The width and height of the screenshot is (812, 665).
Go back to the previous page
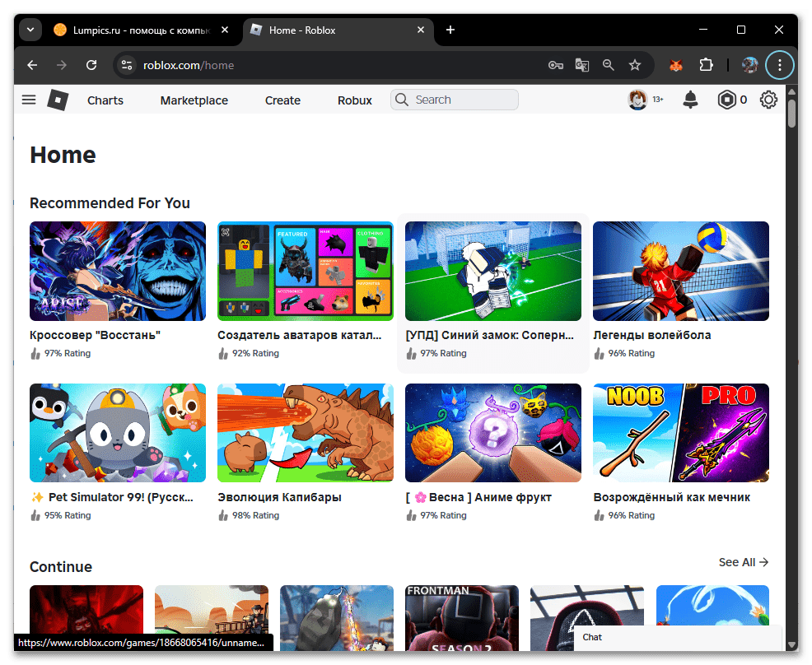coord(32,65)
